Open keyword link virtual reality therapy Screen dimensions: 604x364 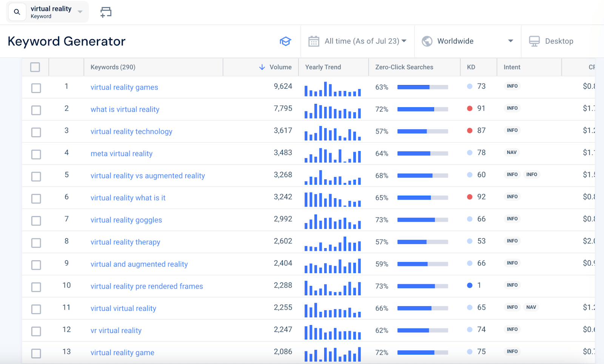(125, 242)
